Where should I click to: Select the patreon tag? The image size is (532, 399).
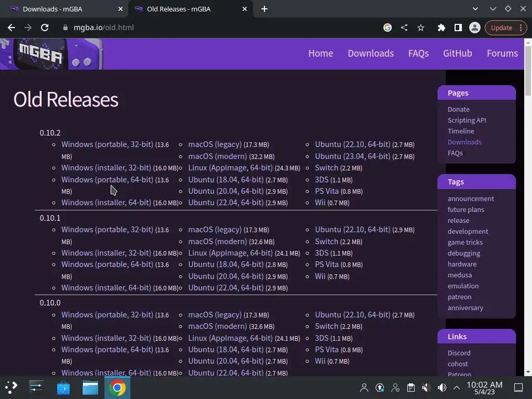coord(459,297)
